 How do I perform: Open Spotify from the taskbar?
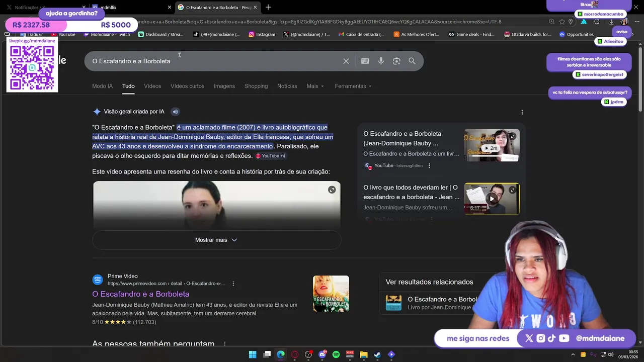coord(336,354)
